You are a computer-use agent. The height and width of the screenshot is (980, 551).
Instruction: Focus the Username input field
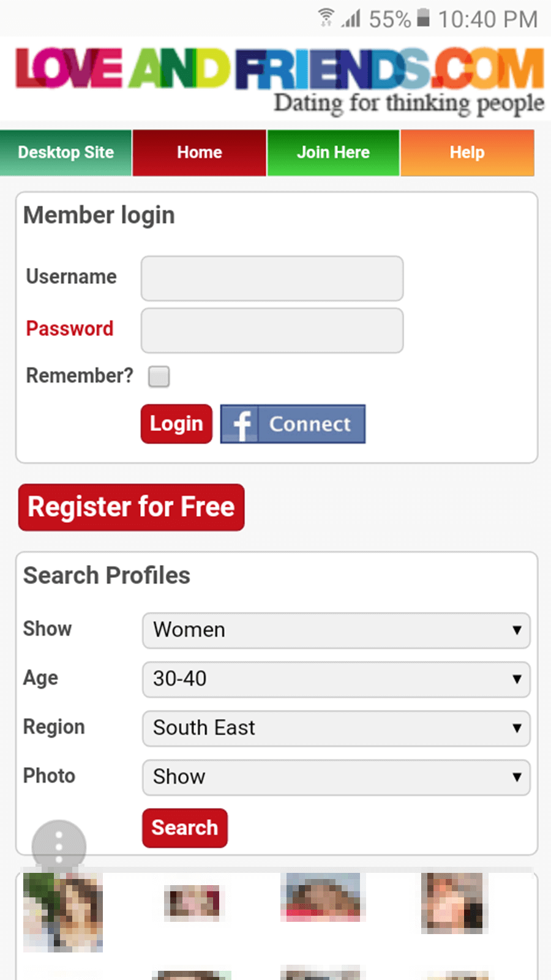272,278
